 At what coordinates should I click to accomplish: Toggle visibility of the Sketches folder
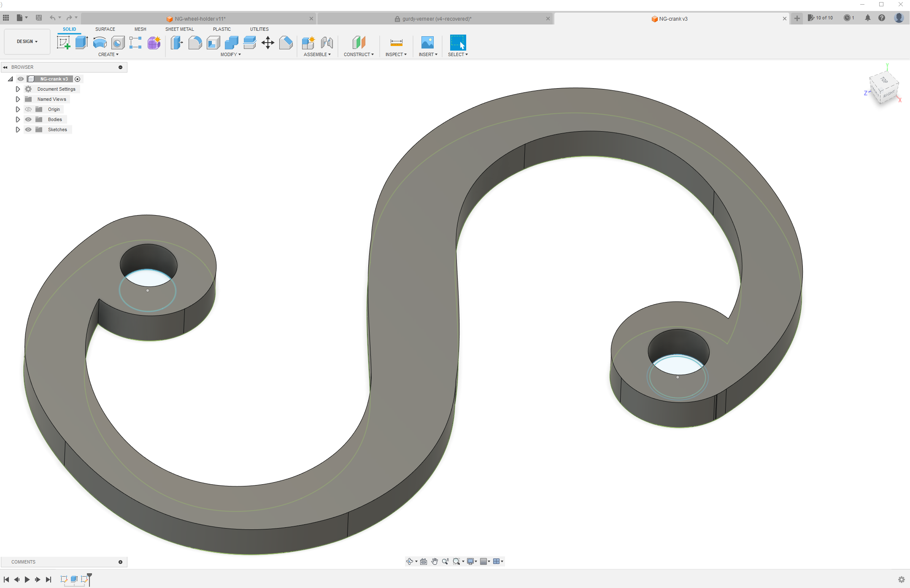(x=28, y=129)
